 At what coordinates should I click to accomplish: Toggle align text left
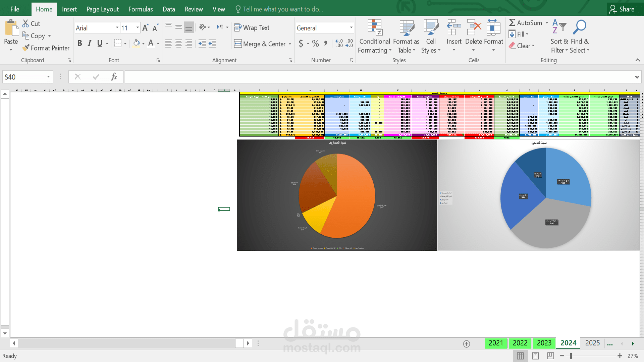[x=169, y=43]
